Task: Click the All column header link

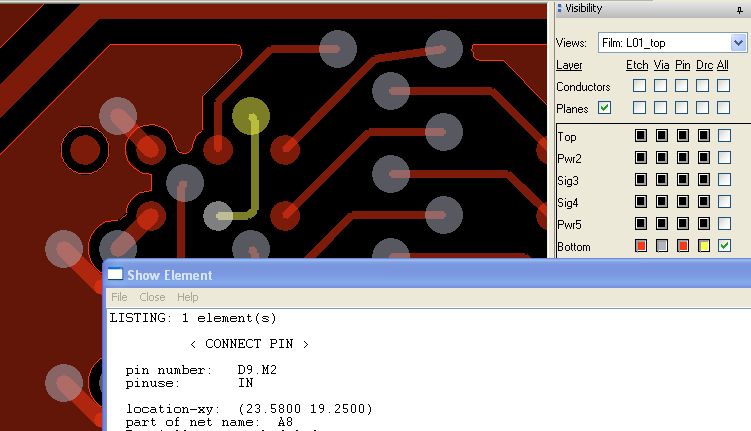Action: coord(722,65)
